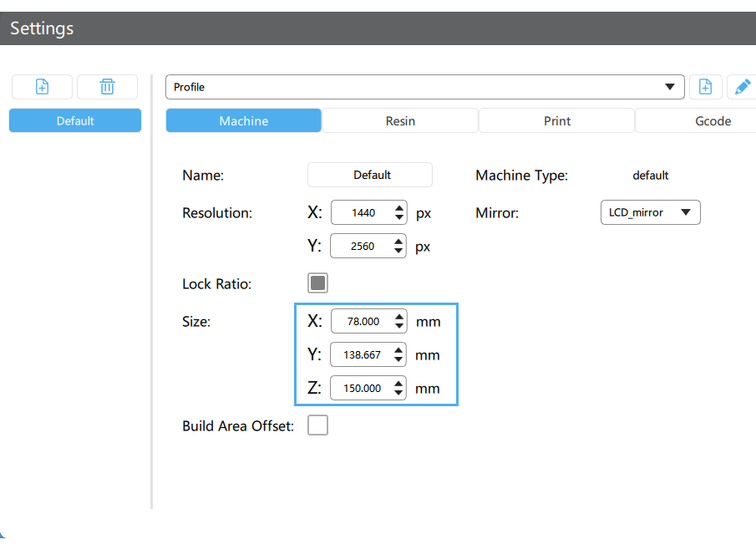Click the trash icon to delete profile

coord(107,86)
